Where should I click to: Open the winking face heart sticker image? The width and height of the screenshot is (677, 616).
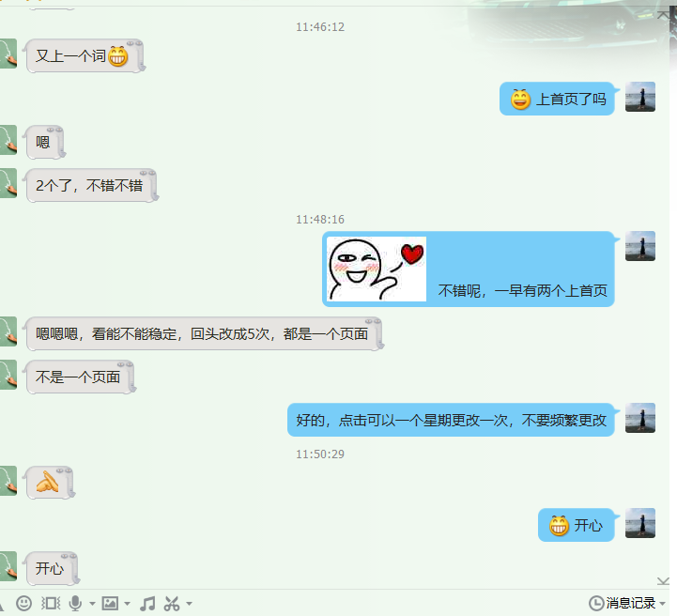[377, 269]
